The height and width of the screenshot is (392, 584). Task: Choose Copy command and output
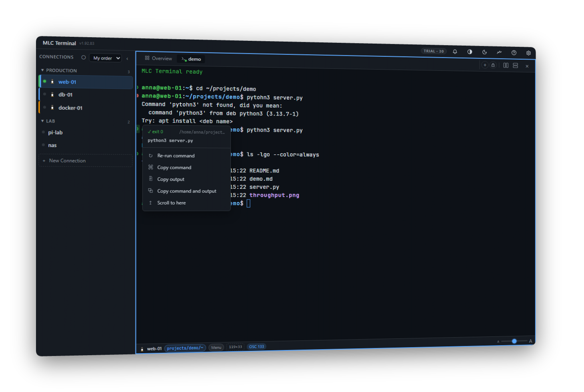[x=186, y=191]
